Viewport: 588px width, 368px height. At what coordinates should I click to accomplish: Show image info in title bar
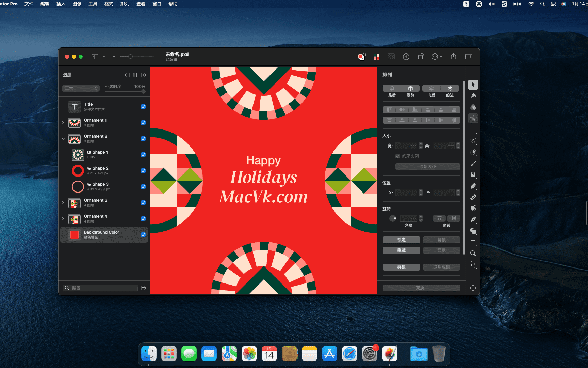click(x=406, y=57)
